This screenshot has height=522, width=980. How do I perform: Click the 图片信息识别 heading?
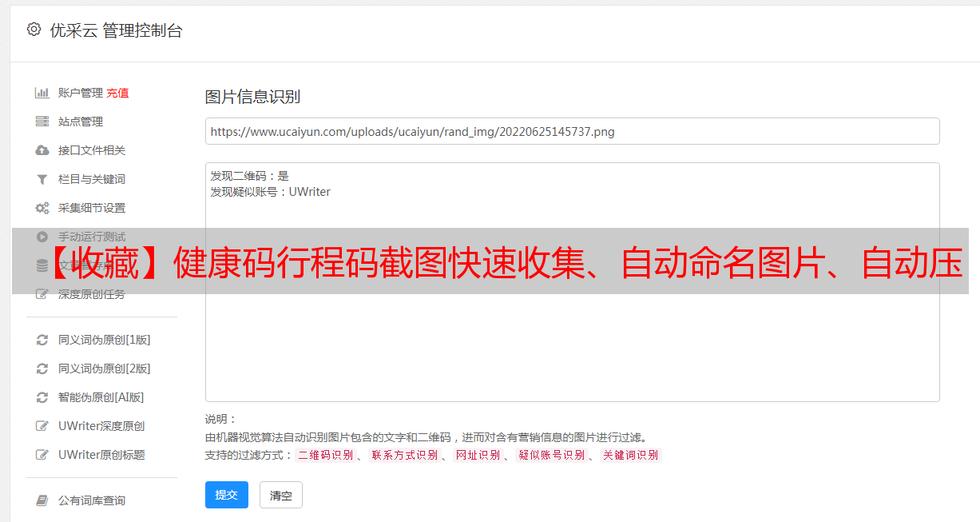coord(252,97)
